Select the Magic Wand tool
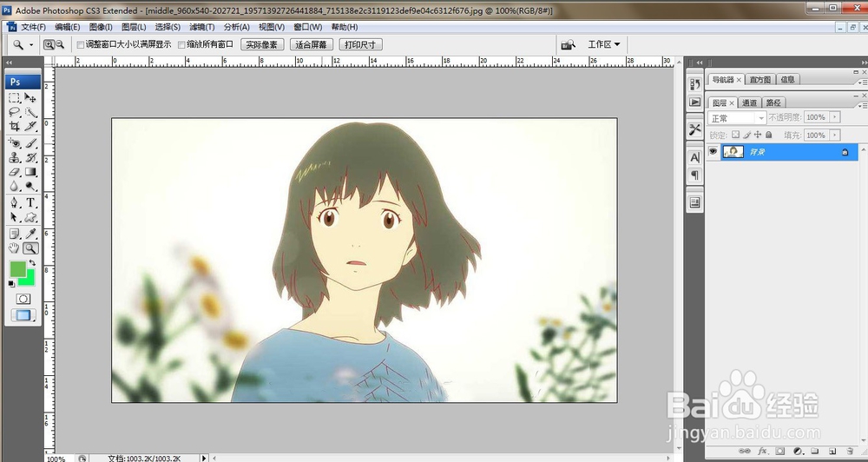 30,112
